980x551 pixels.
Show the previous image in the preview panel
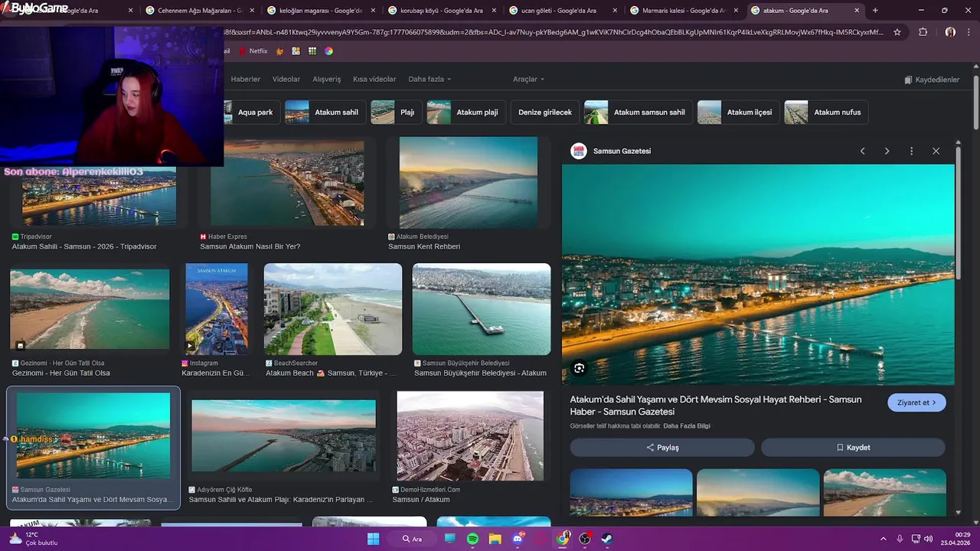(863, 152)
